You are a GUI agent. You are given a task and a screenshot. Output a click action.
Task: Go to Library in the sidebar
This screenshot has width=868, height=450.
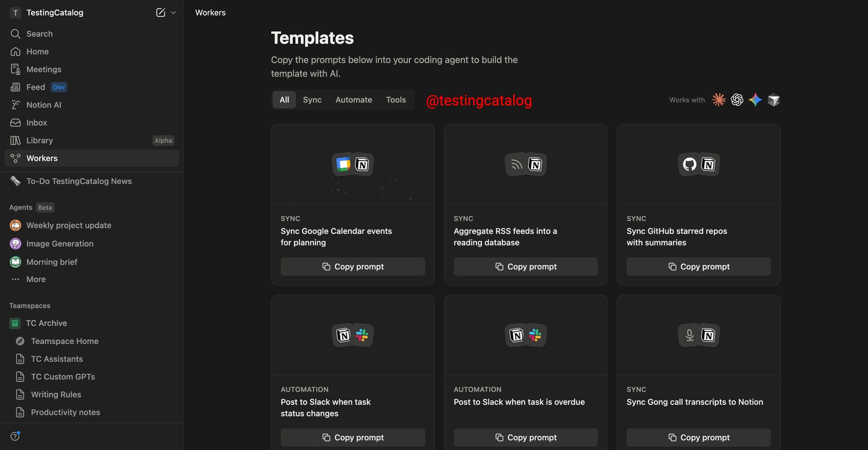[39, 140]
